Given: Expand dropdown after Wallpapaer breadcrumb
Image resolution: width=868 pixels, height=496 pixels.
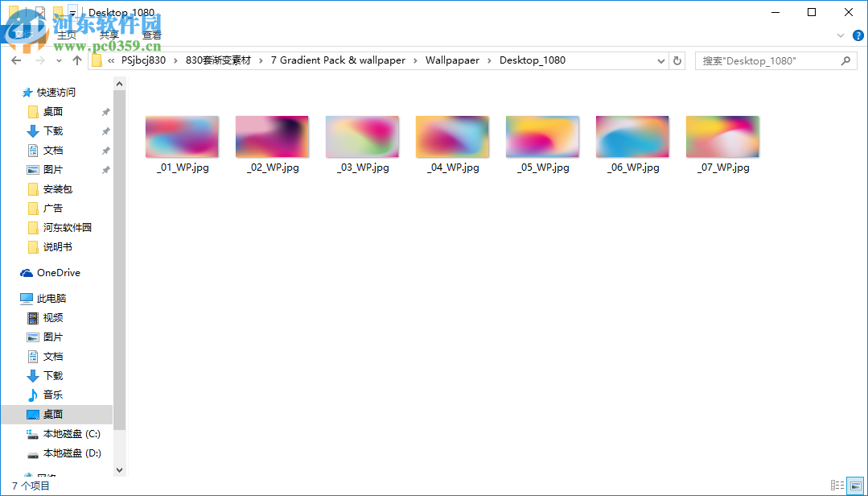Looking at the screenshot, I should pyautogui.click(x=489, y=60).
